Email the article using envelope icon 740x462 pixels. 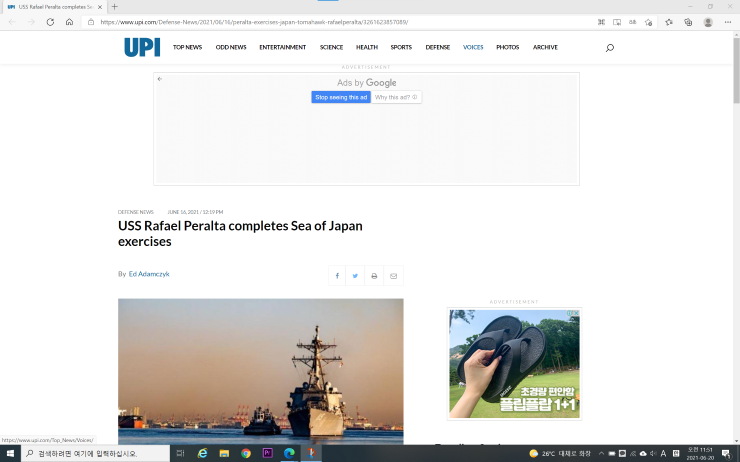[x=393, y=276]
